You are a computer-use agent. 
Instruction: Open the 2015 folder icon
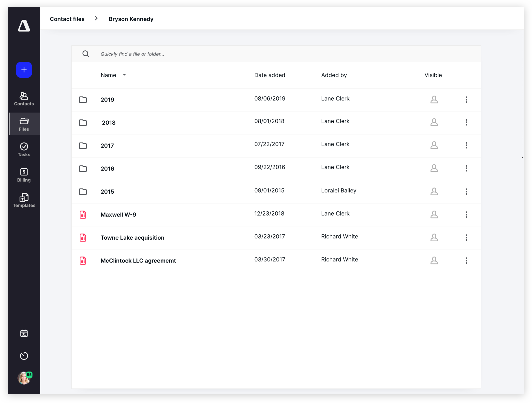pos(83,191)
